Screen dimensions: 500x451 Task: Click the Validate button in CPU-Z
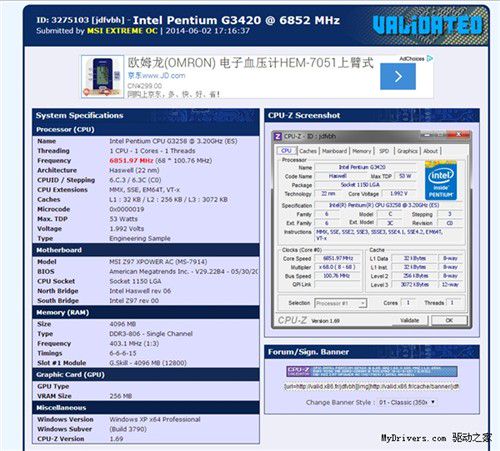[x=409, y=320]
